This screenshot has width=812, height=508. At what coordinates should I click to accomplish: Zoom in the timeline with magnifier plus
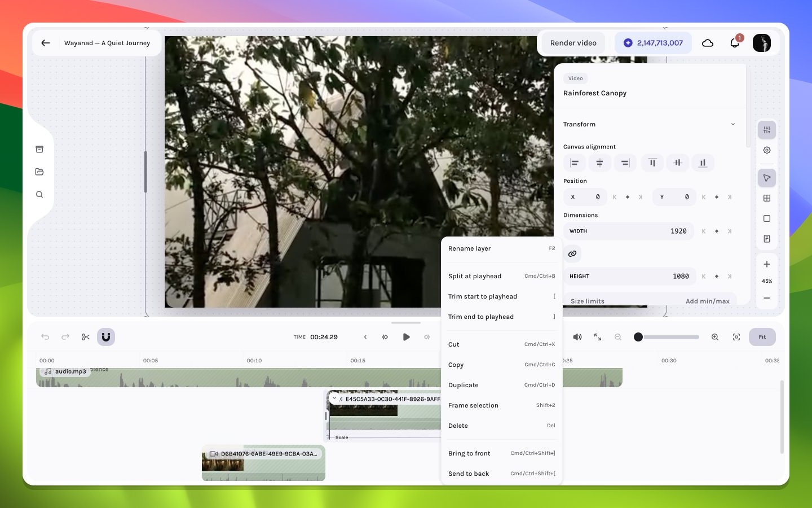click(x=715, y=337)
